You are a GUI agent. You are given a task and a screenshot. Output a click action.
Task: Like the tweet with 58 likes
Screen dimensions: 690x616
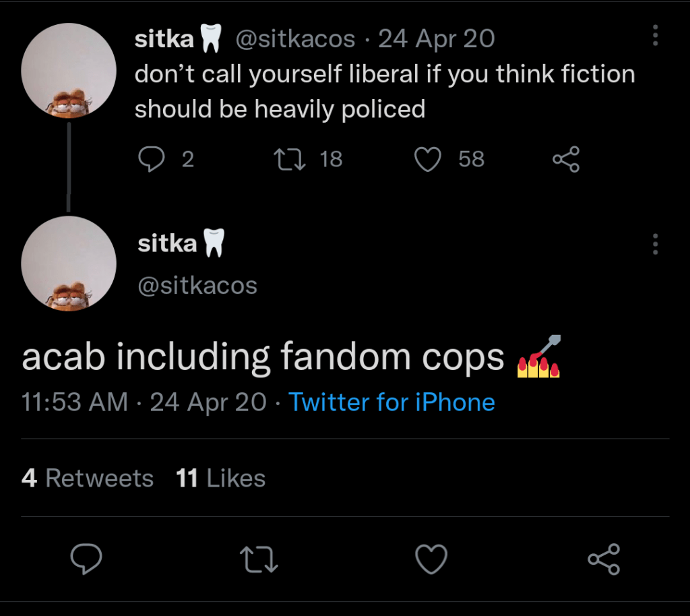tap(428, 159)
